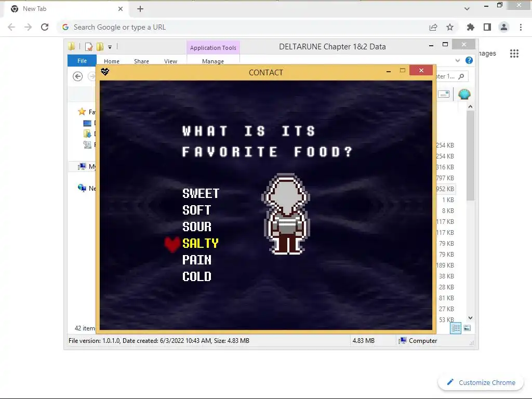Click the Explorer search magnifier icon

pos(461,76)
